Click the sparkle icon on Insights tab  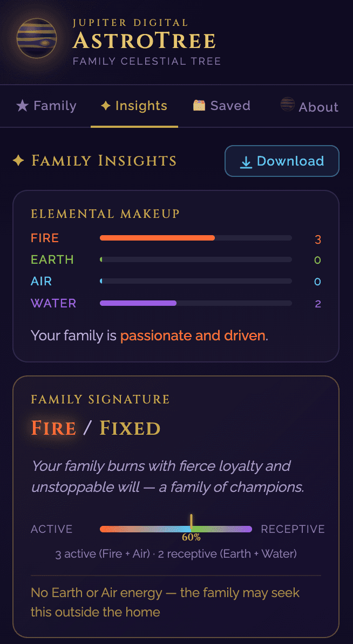106,106
